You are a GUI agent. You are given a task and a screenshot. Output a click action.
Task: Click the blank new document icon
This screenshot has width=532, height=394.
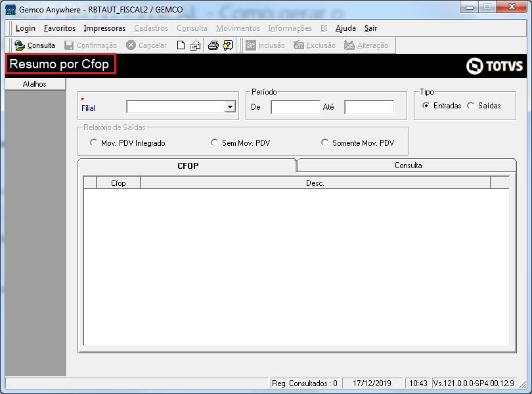(x=181, y=45)
